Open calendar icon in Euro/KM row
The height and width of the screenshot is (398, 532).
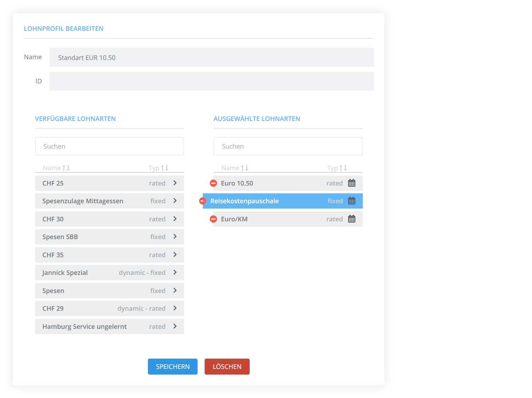[351, 219]
